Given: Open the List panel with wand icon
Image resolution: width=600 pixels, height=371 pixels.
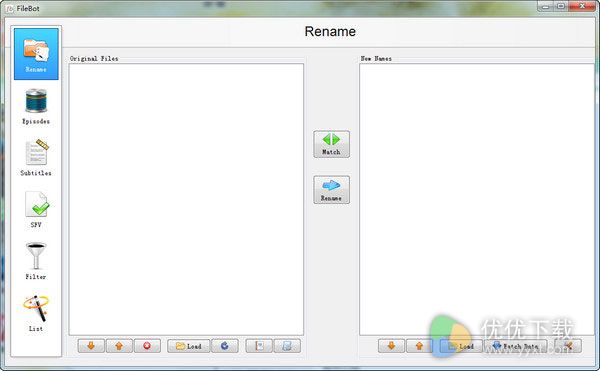Looking at the screenshot, I should (36, 313).
